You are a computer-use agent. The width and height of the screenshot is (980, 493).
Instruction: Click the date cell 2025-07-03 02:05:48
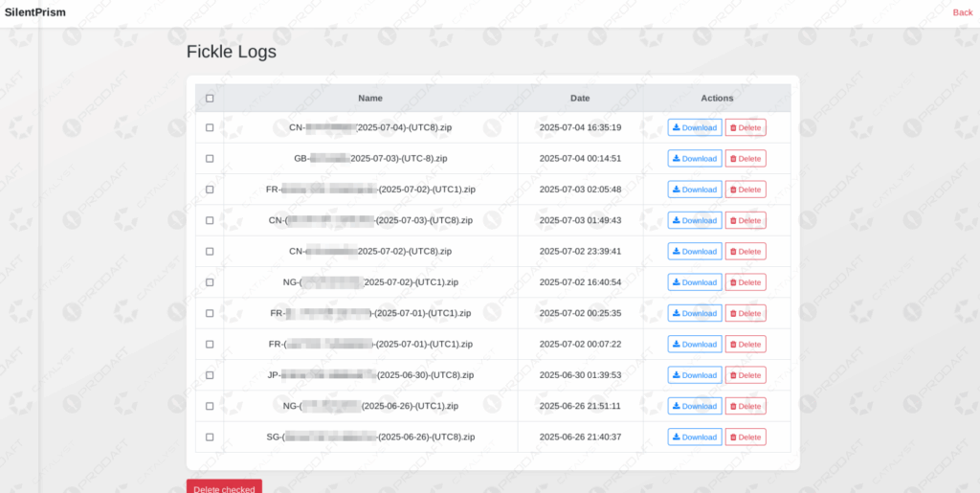580,190
